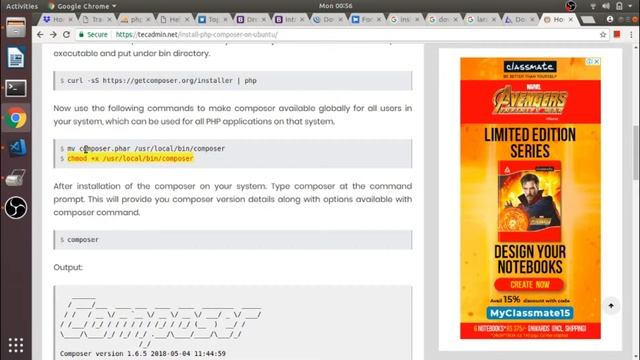Open the scanner/printer app in dock

[16, 178]
